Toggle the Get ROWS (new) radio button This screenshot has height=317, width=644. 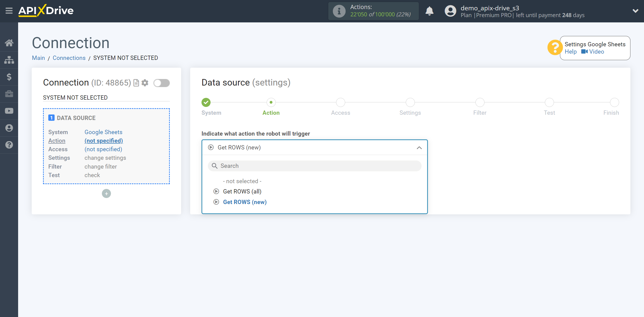point(216,202)
